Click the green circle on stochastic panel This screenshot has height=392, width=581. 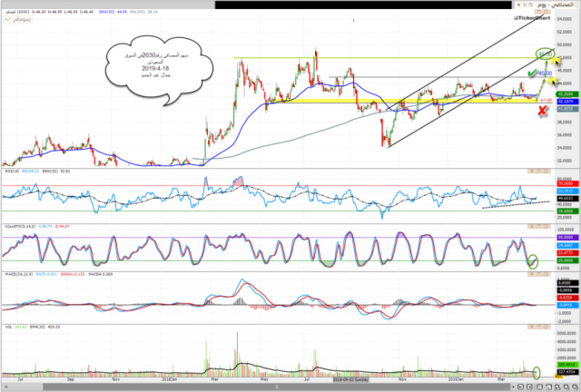tap(531, 262)
